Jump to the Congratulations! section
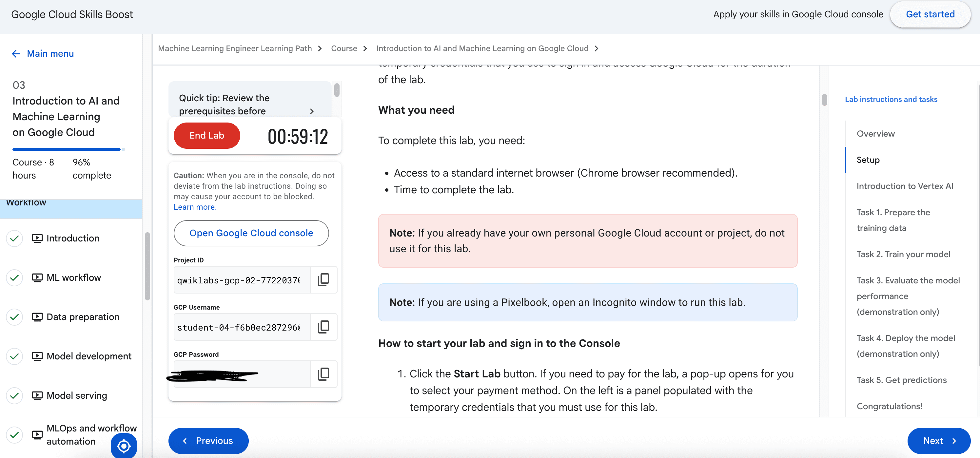This screenshot has height=458, width=980. point(889,406)
